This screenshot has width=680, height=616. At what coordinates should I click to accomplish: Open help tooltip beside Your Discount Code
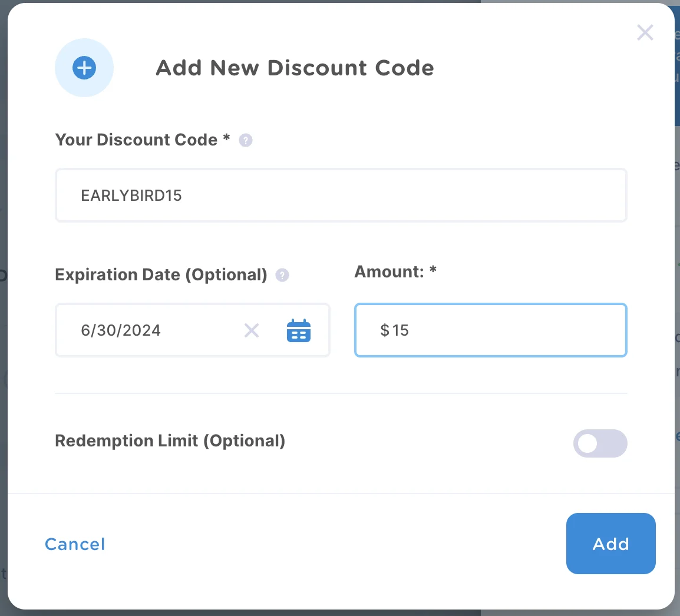tap(246, 141)
